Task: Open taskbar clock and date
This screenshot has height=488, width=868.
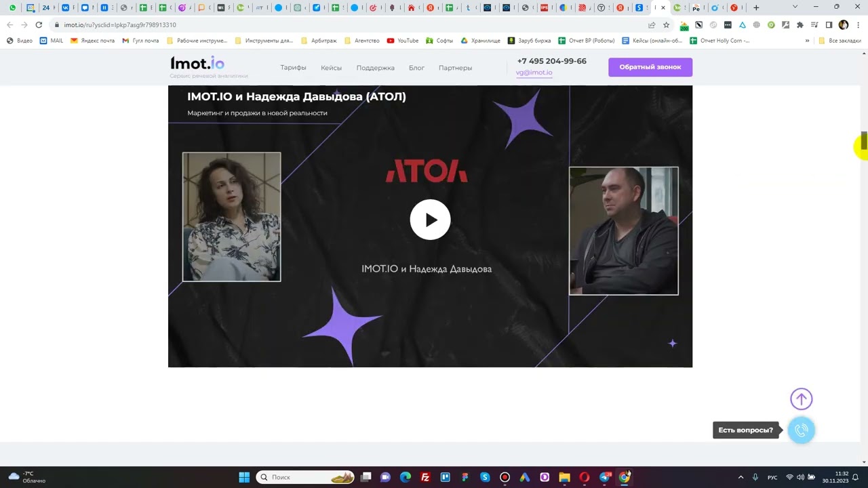Action: (835, 477)
